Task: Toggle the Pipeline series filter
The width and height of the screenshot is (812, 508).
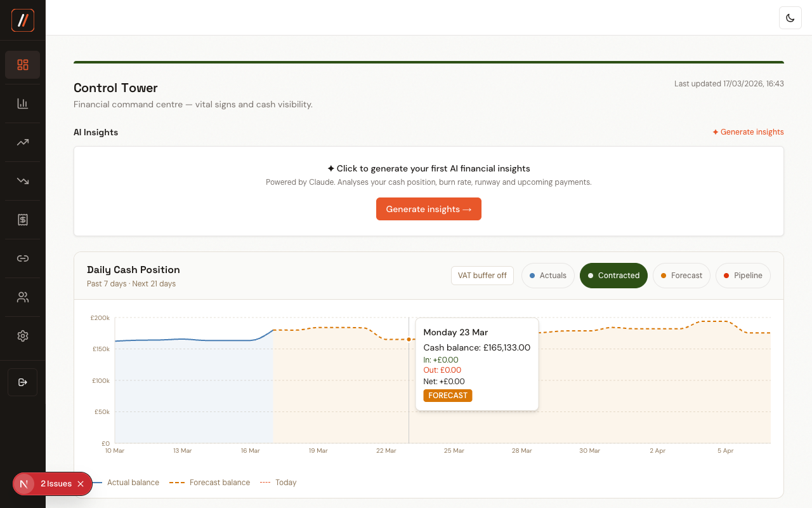Action: 743,276
